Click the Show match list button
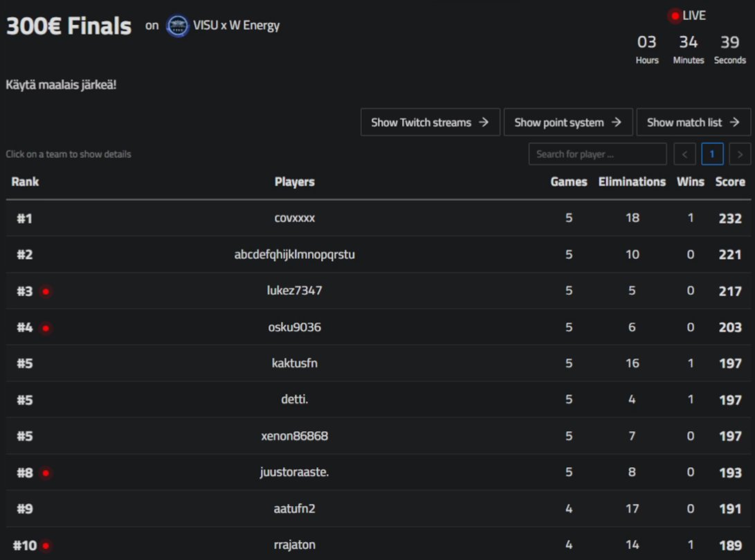Screen dimensions: 755x560 click(x=693, y=122)
